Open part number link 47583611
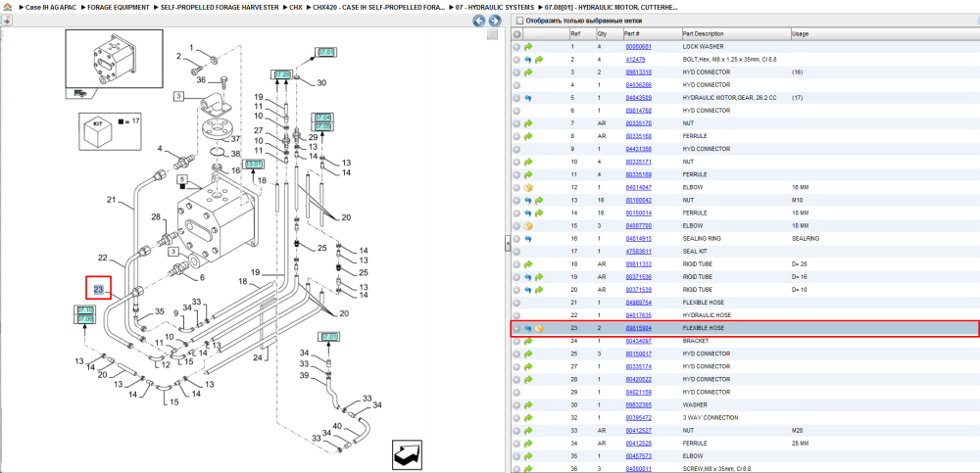This screenshot has height=473, width=980. click(639, 252)
